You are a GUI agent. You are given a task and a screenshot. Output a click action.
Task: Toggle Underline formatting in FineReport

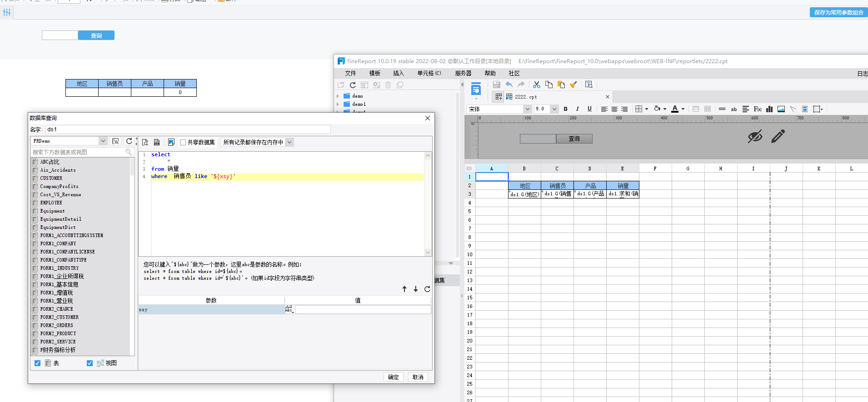[x=589, y=109]
